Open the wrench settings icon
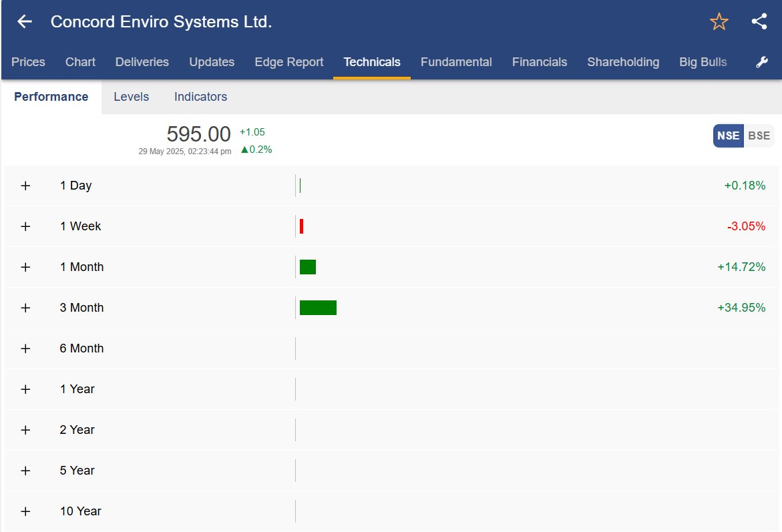 pyautogui.click(x=761, y=62)
